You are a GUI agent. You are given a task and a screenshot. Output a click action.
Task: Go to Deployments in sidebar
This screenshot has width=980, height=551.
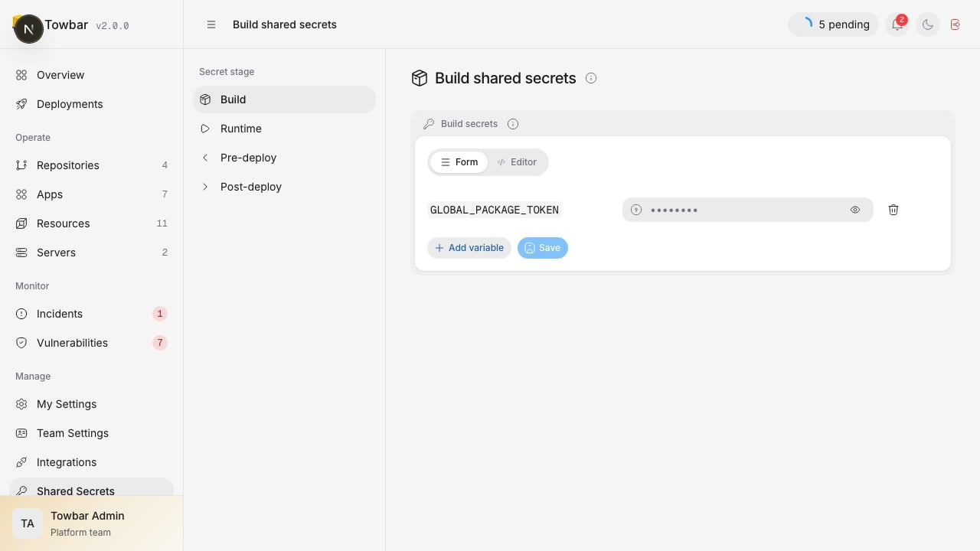pos(91,104)
